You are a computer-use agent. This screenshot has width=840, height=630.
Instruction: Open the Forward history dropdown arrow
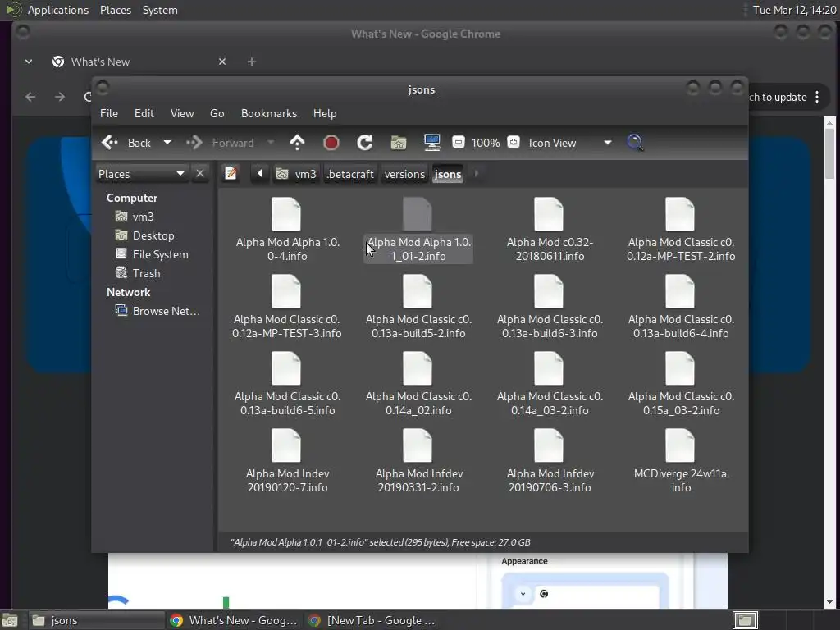(x=271, y=143)
